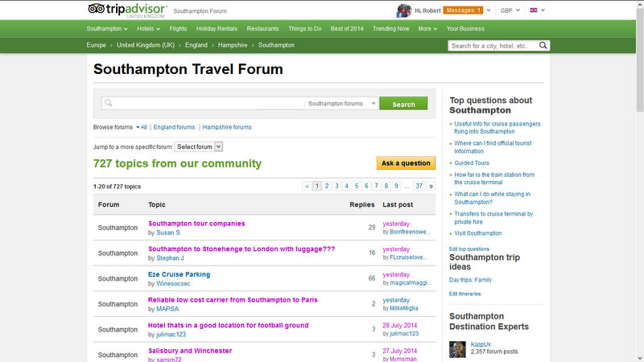Click the forum search text field
Image resolution: width=644 pixels, height=362 pixels.
tap(203, 103)
